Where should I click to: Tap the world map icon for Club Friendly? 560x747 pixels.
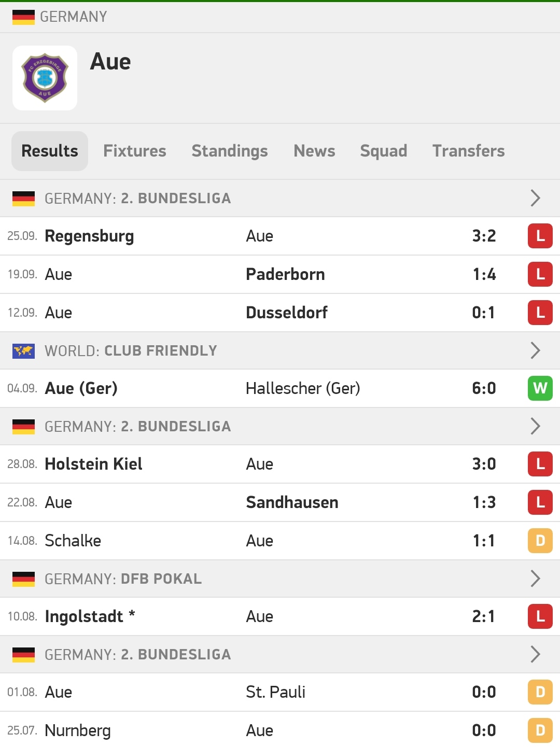pyautogui.click(x=23, y=351)
